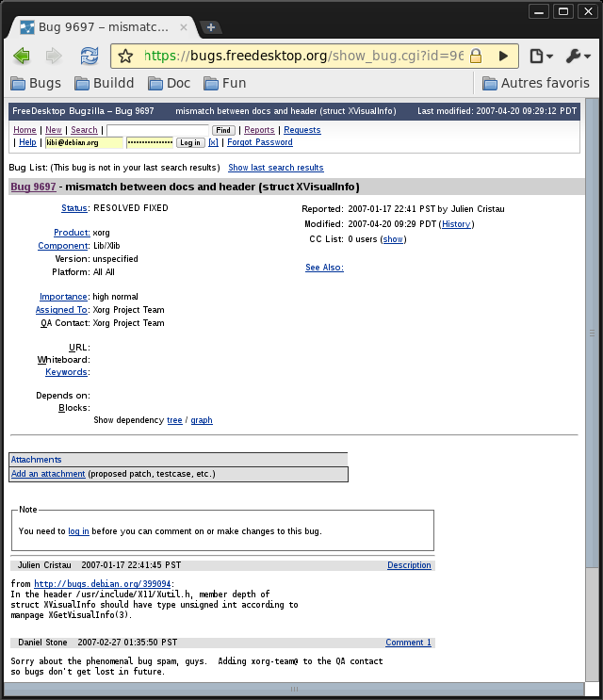Open the page menu icon
This screenshot has height=700, width=603.
[542, 56]
